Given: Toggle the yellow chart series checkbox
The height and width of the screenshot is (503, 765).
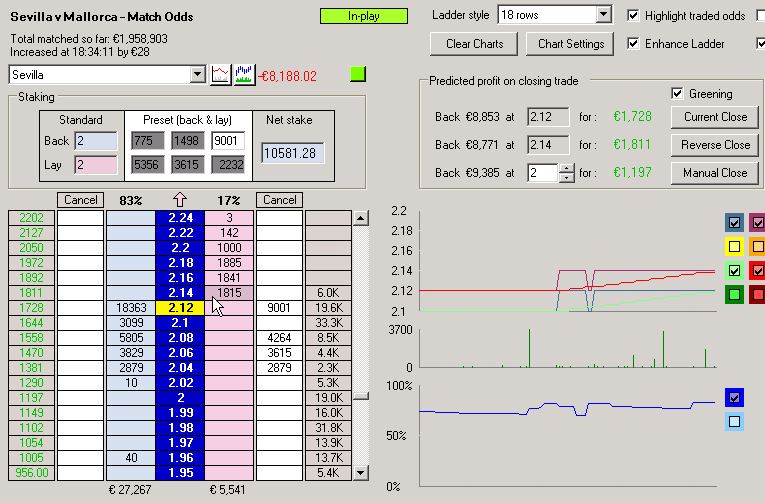Looking at the screenshot, I should click(735, 246).
